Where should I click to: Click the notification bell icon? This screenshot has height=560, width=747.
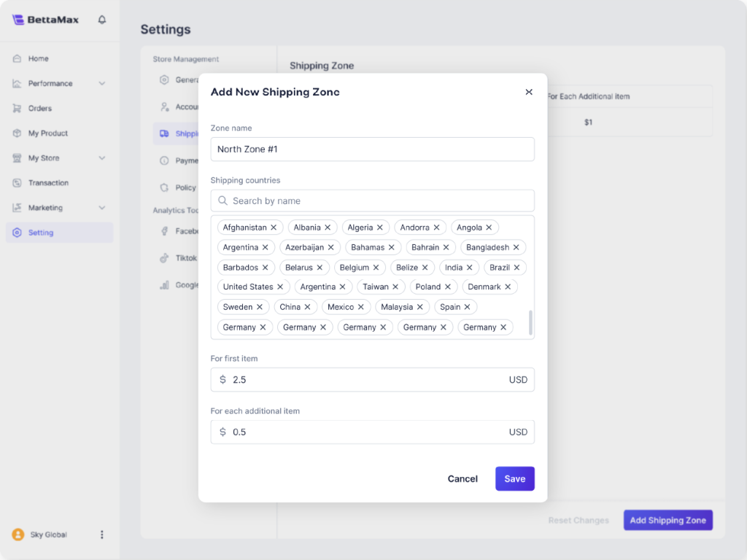102,20
